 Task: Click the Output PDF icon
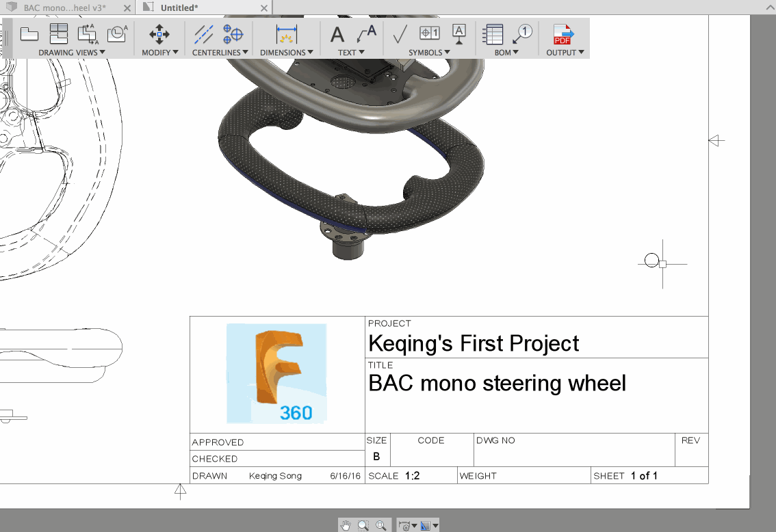[x=563, y=34]
